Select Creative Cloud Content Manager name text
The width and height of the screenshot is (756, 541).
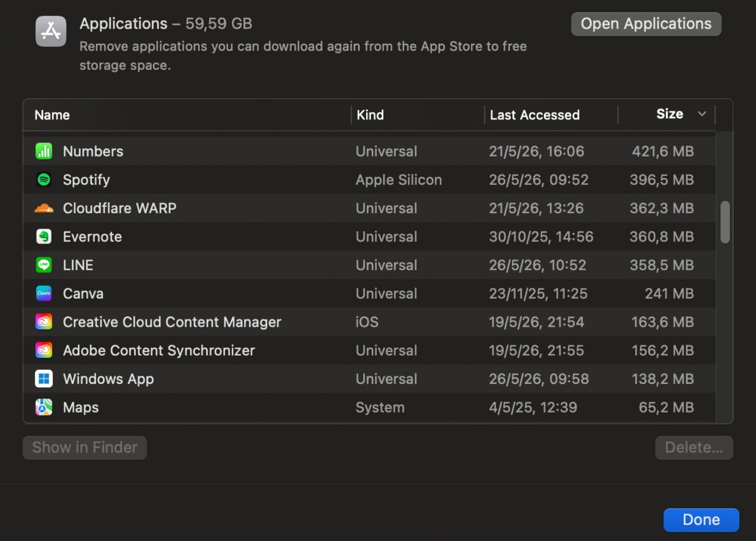point(172,322)
